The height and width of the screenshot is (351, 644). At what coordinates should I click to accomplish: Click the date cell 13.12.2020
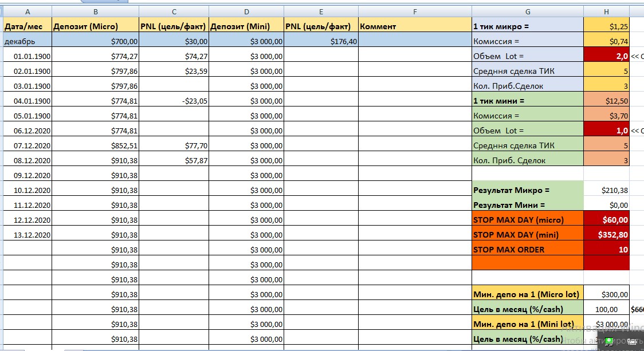(x=28, y=233)
